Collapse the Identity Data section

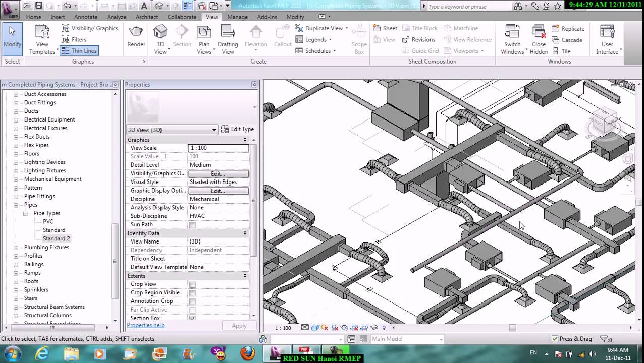pyautogui.click(x=245, y=233)
